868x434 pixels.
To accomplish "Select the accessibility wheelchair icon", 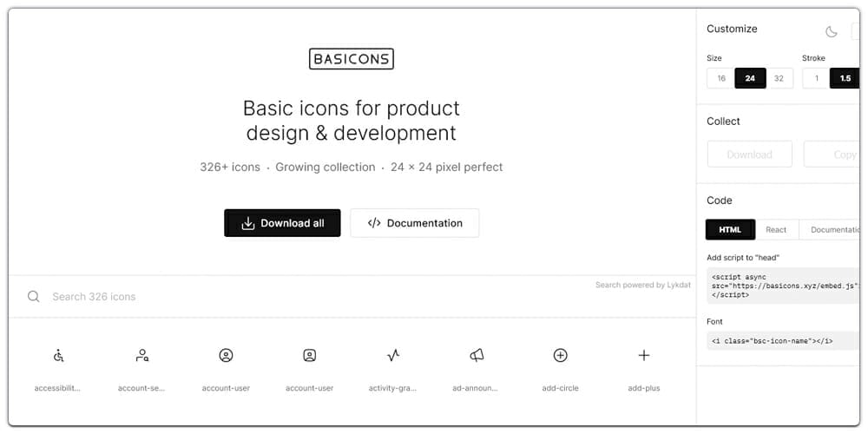I will pyautogui.click(x=59, y=355).
